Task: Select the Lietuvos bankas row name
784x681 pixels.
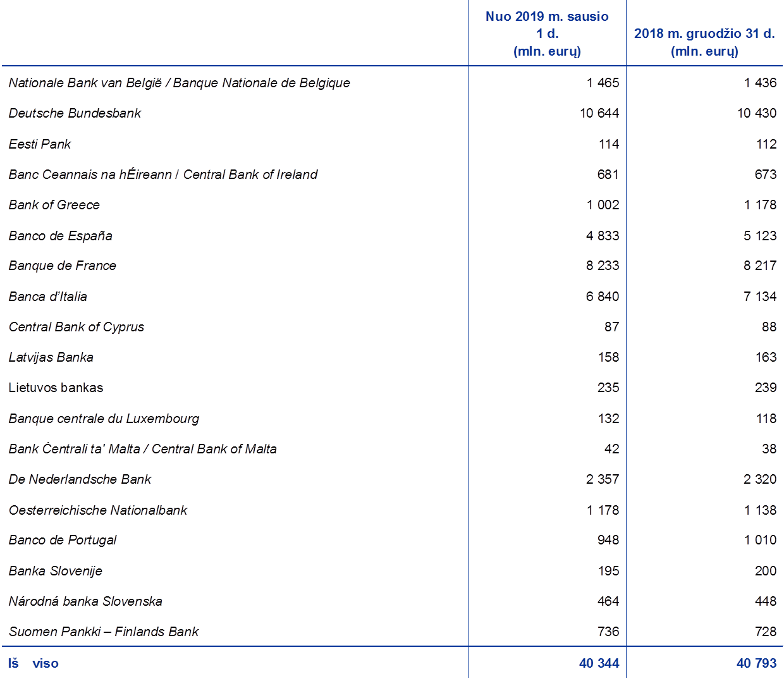Action: tap(56, 388)
